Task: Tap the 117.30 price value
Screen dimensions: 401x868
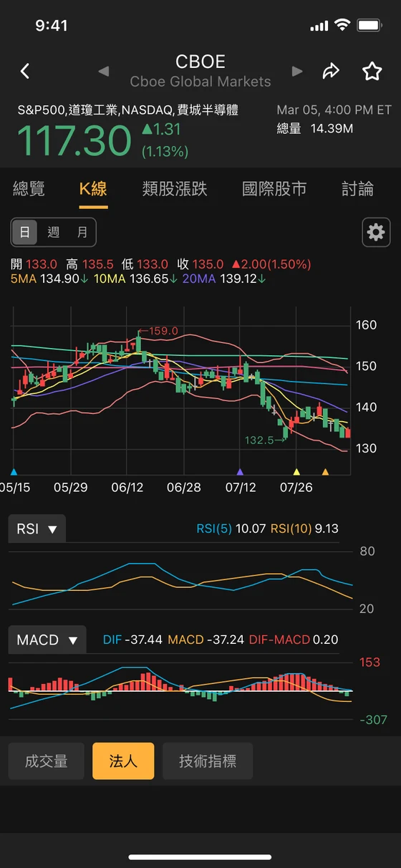Action: [74, 140]
